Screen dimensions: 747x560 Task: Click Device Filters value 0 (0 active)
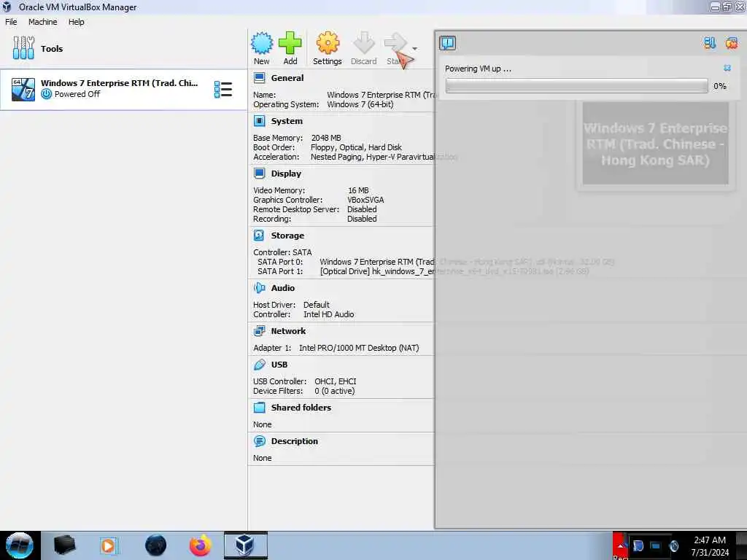click(x=334, y=391)
